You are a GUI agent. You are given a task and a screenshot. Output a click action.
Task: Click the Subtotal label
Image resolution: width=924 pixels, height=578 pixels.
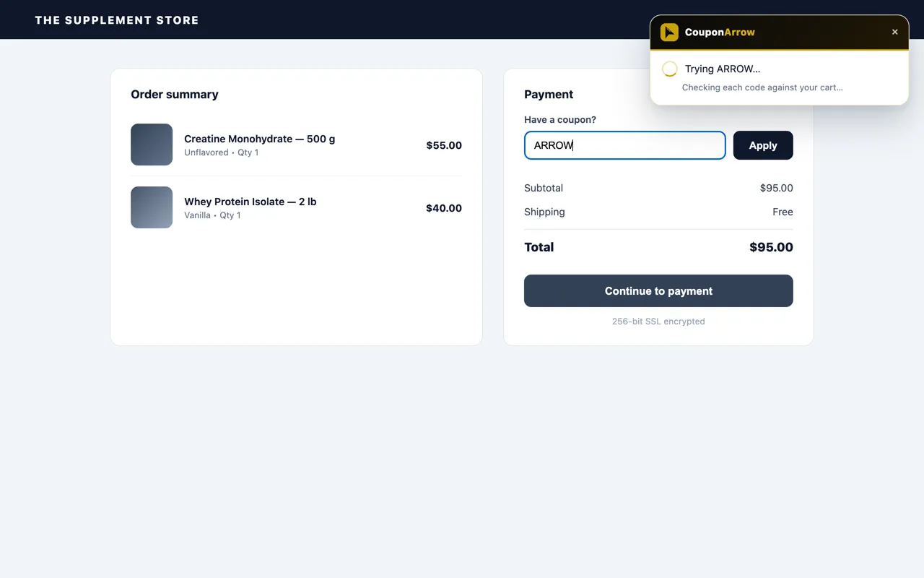[x=544, y=188]
